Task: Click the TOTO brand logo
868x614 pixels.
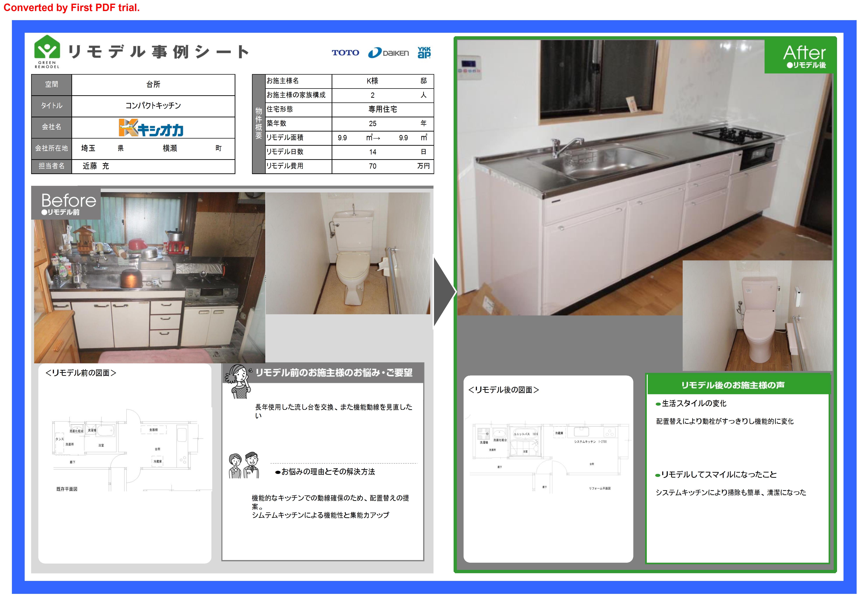Action: (x=345, y=53)
